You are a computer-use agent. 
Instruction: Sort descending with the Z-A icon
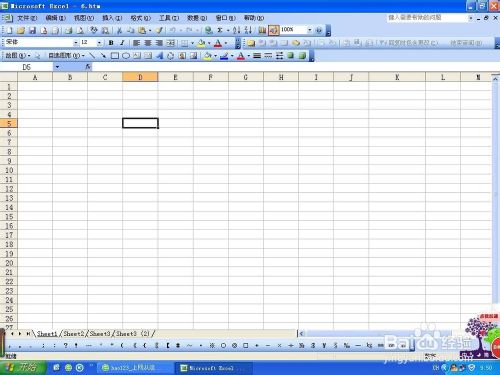coord(248,30)
